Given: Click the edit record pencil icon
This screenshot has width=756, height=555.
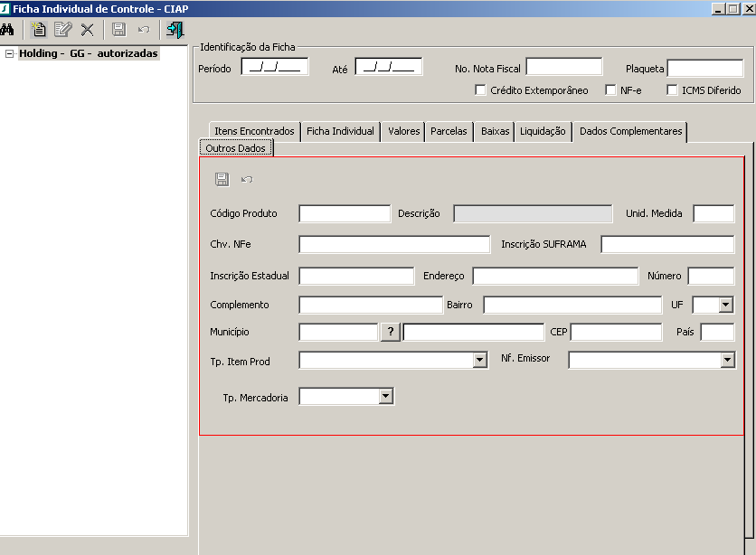Looking at the screenshot, I should 62,29.
